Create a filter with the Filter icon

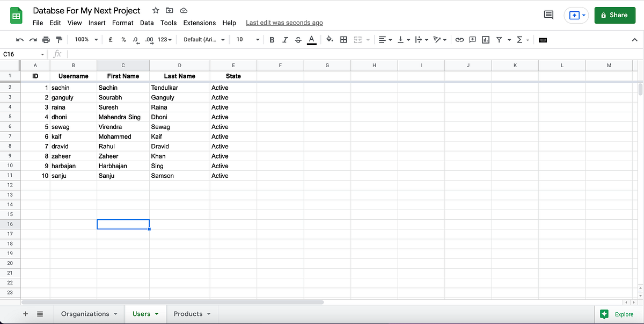click(499, 39)
